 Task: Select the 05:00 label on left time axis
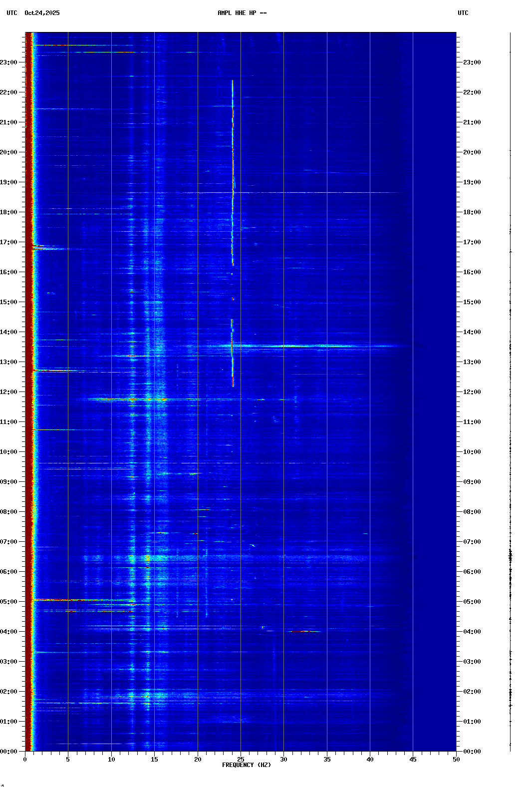(x=9, y=602)
